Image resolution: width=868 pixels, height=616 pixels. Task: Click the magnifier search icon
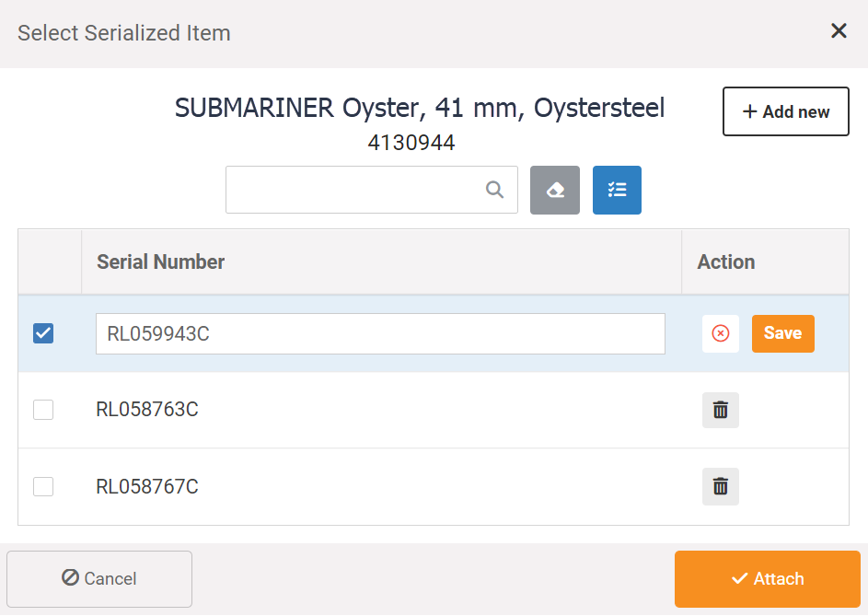tap(494, 190)
